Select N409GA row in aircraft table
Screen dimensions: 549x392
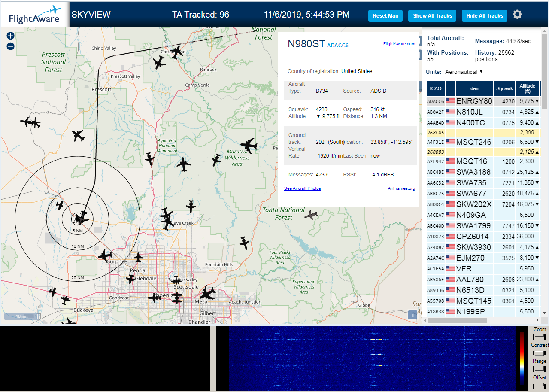[483, 215]
